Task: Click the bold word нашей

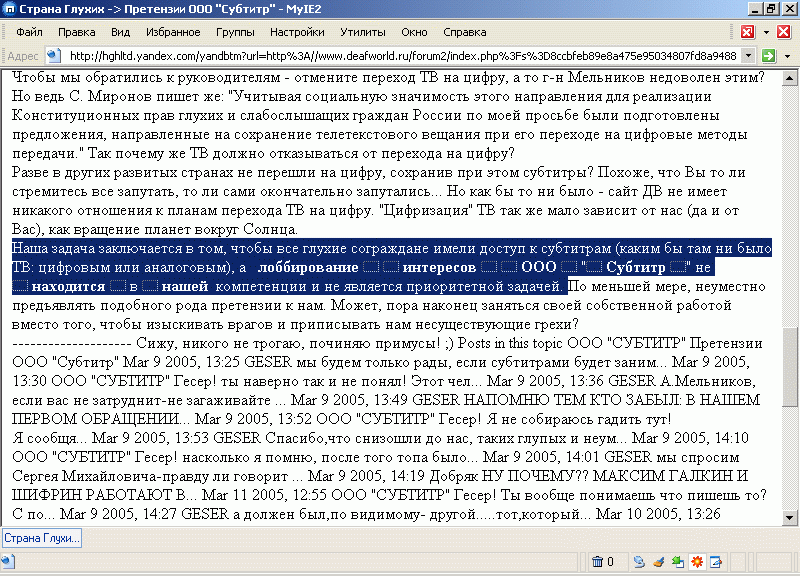Action: (185, 287)
